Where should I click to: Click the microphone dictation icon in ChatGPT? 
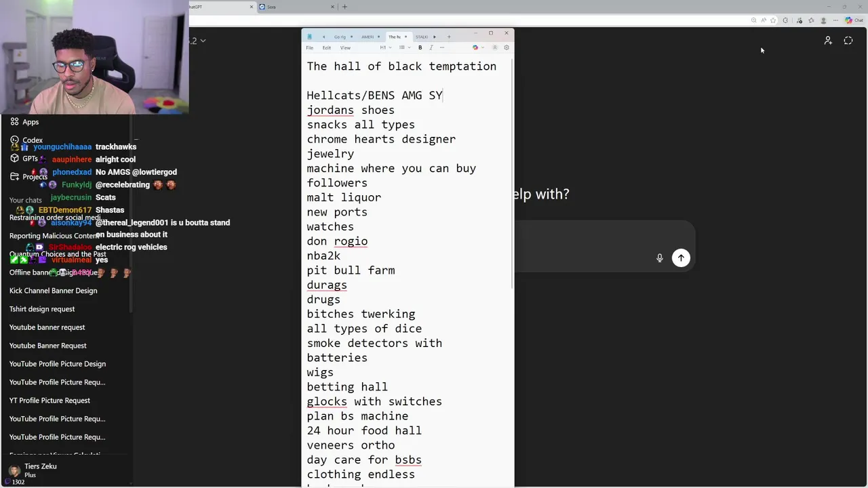coord(659,258)
